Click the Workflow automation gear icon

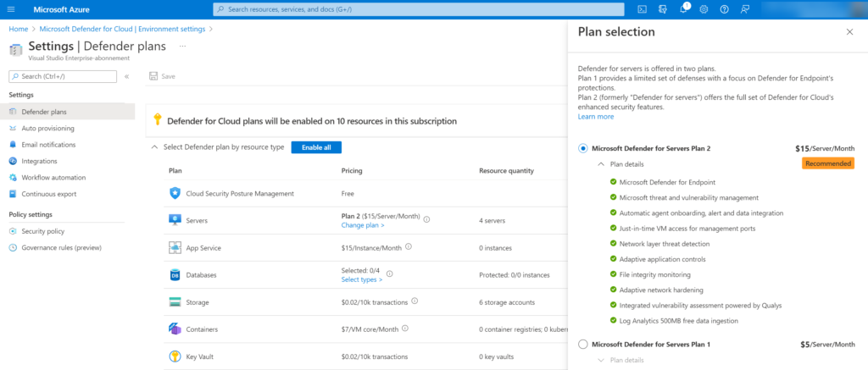(13, 178)
